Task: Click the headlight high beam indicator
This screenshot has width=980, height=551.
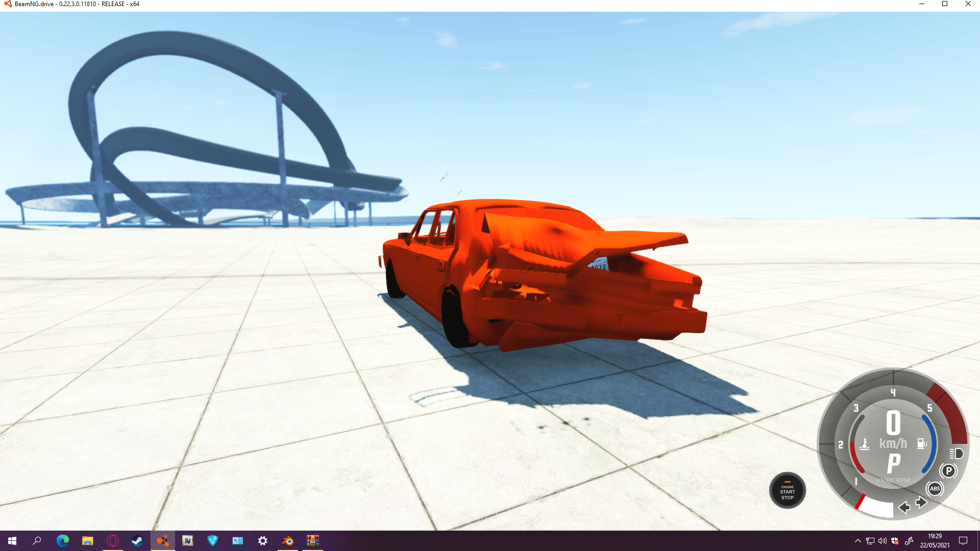Action: coord(957,454)
